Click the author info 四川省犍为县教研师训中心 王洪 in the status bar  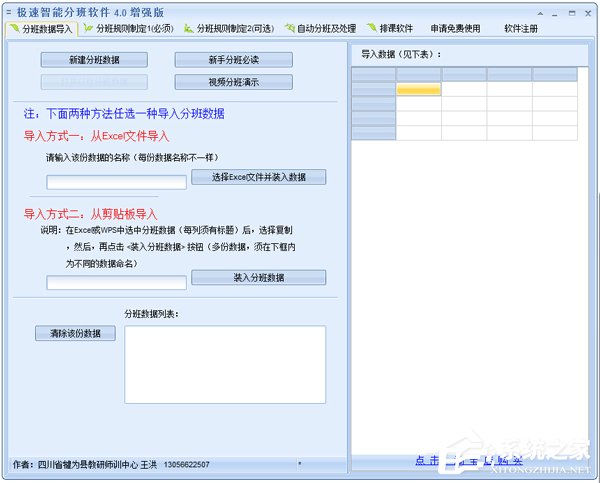point(97,465)
